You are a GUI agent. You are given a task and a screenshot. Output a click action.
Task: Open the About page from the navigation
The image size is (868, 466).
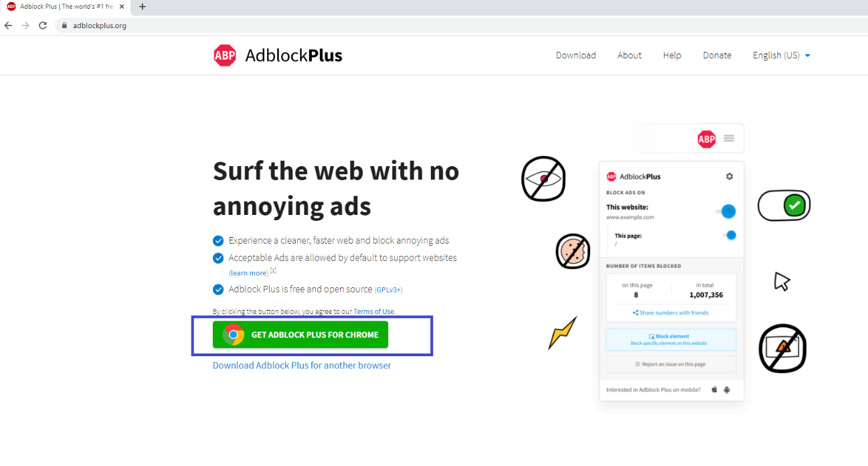tap(629, 56)
